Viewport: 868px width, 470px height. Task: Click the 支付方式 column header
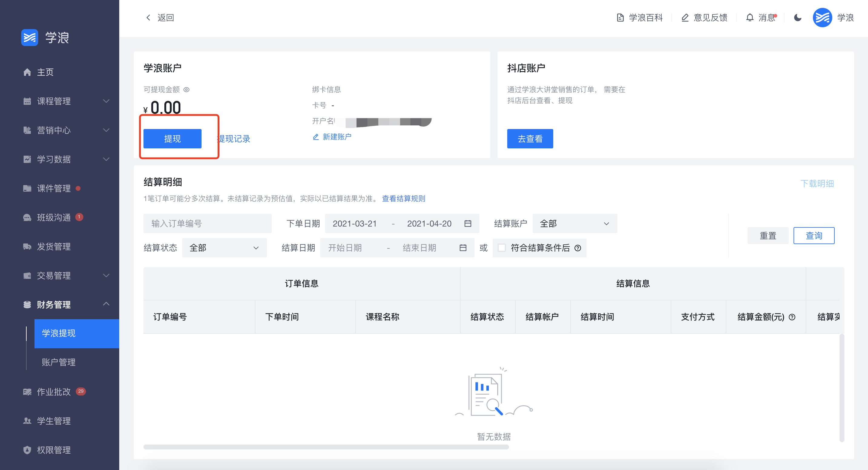point(698,317)
